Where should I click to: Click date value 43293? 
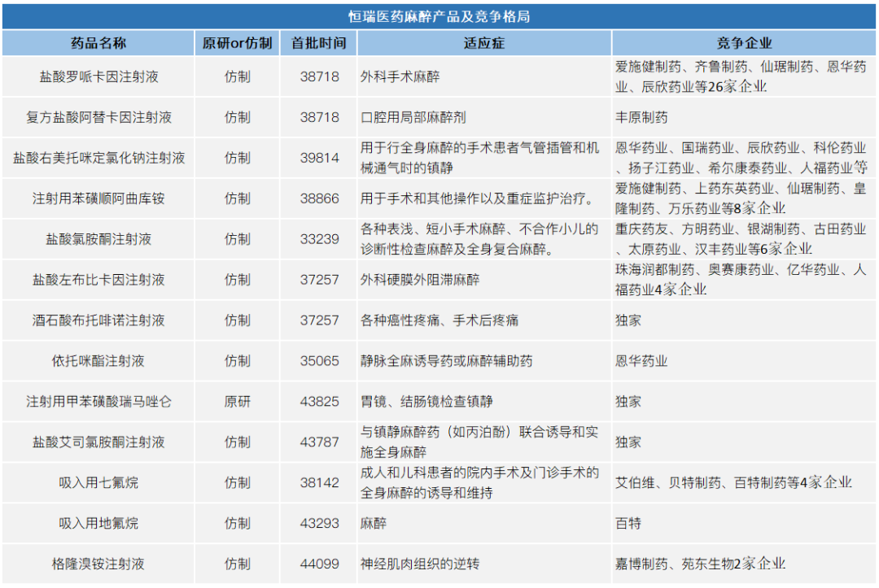point(320,524)
